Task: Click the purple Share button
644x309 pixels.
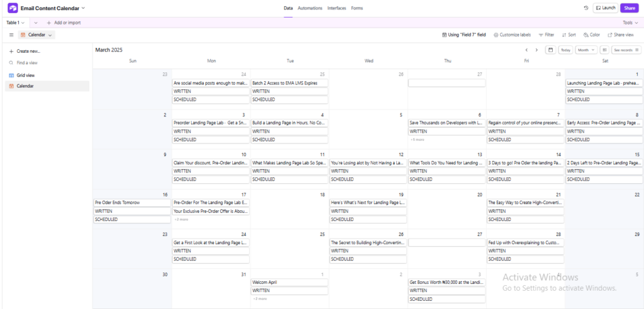Action: [628, 8]
